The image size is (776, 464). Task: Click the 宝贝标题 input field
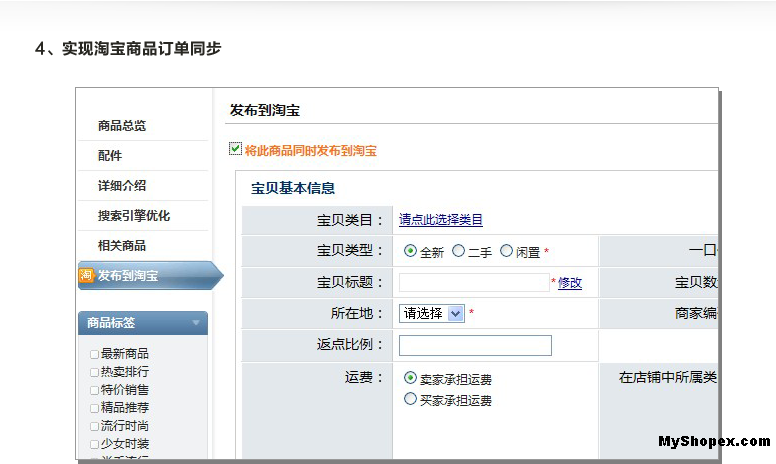click(x=474, y=282)
